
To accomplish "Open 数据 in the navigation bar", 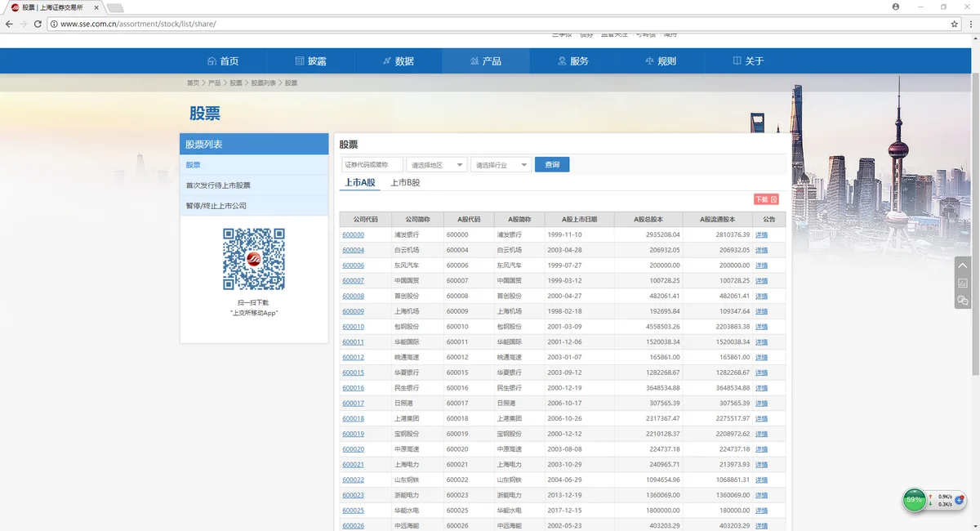I will [398, 61].
